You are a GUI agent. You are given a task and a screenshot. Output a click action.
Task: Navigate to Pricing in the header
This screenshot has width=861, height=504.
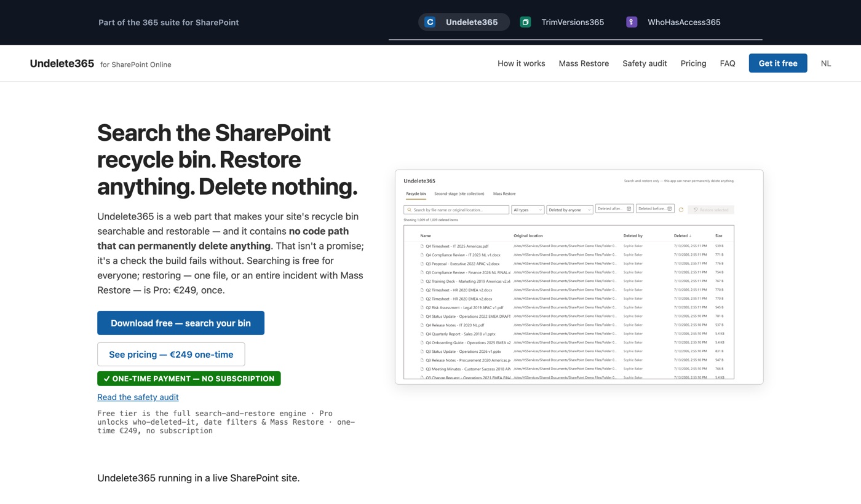(693, 63)
